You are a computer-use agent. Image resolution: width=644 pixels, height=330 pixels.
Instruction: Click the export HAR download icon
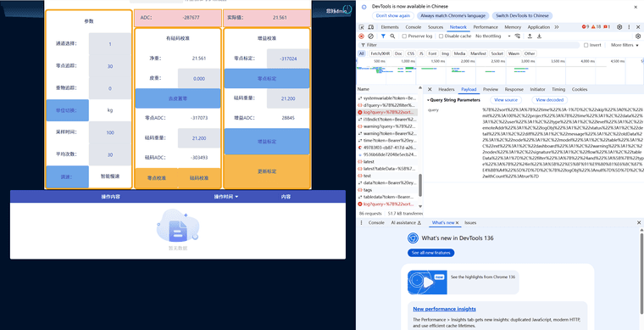click(x=539, y=36)
